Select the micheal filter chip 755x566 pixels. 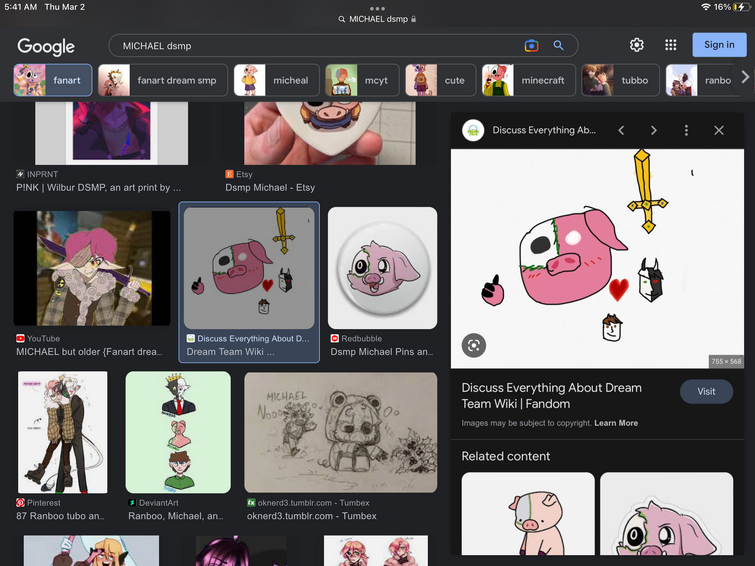(276, 80)
